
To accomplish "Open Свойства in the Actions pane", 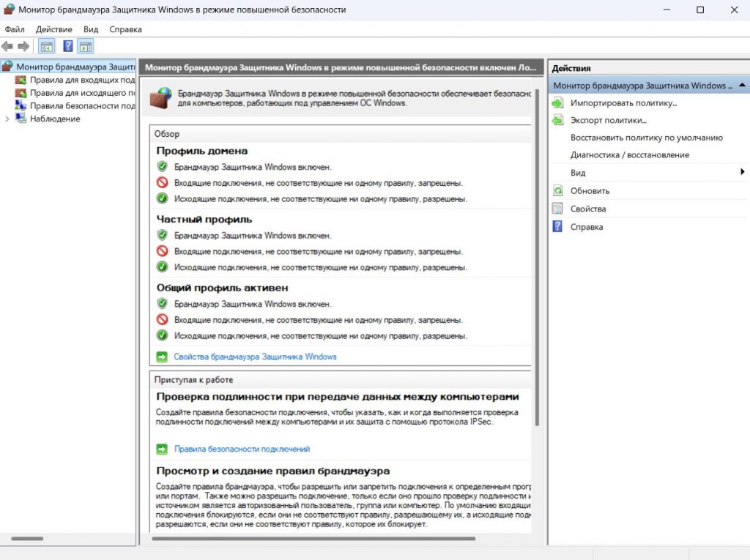I will pyautogui.click(x=587, y=209).
